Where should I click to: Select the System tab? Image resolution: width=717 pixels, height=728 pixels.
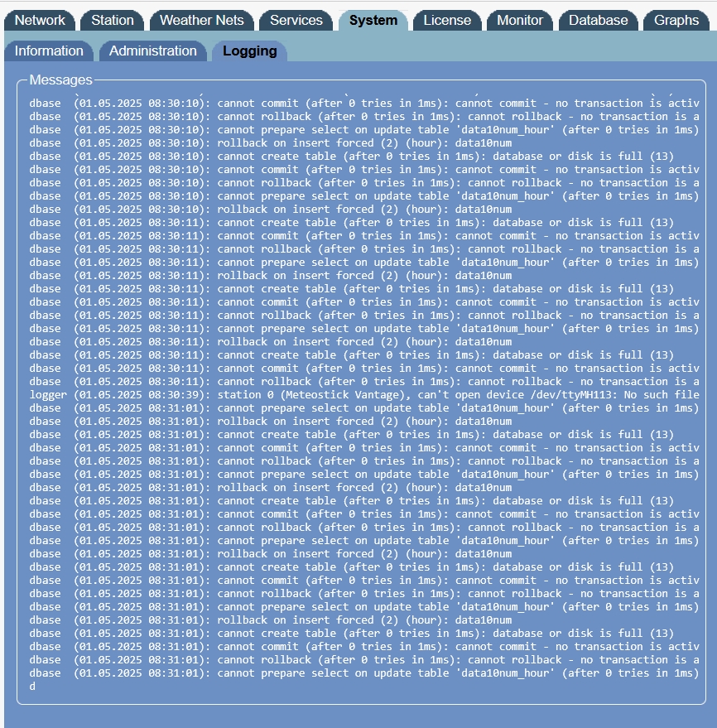pos(373,21)
